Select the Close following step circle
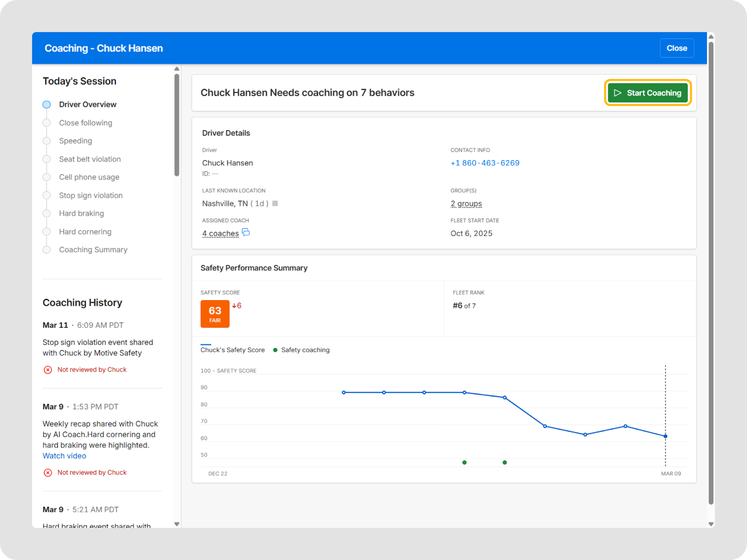747x560 pixels. [47, 123]
